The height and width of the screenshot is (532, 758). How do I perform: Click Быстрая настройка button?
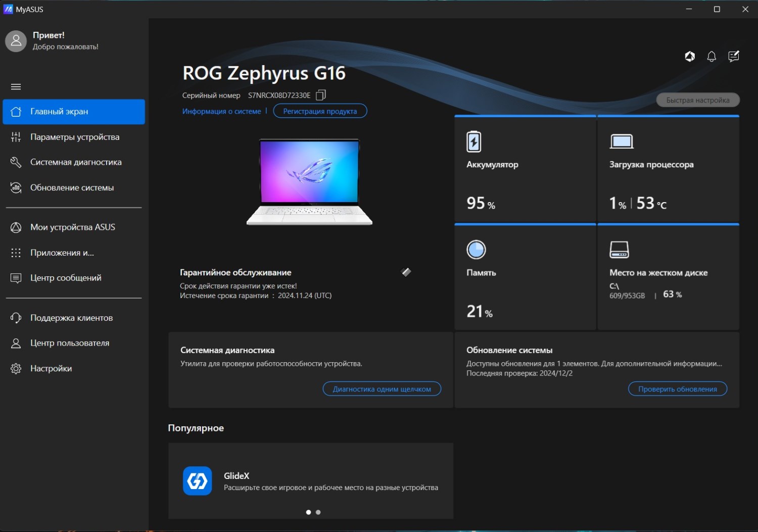point(698,100)
